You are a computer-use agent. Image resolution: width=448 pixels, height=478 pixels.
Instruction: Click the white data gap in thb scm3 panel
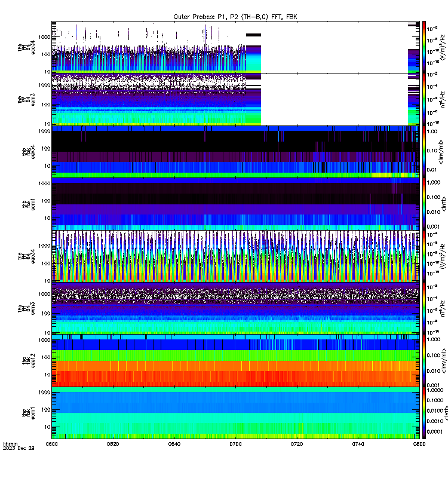pyautogui.click(x=335, y=99)
